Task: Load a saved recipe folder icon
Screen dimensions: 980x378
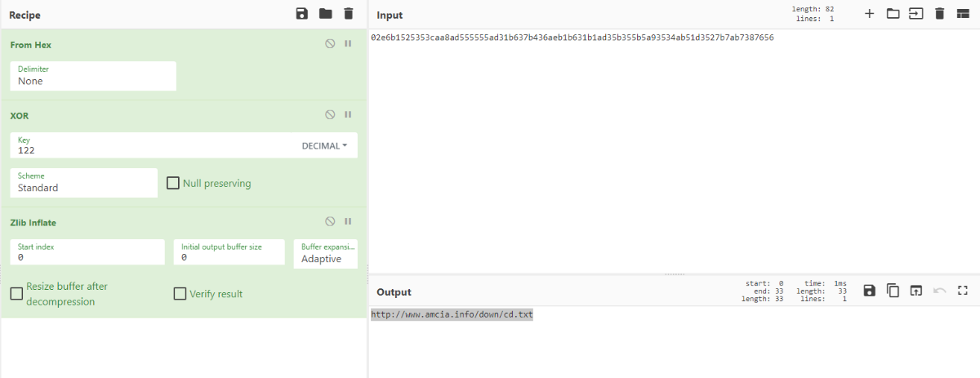Action: 326,14
